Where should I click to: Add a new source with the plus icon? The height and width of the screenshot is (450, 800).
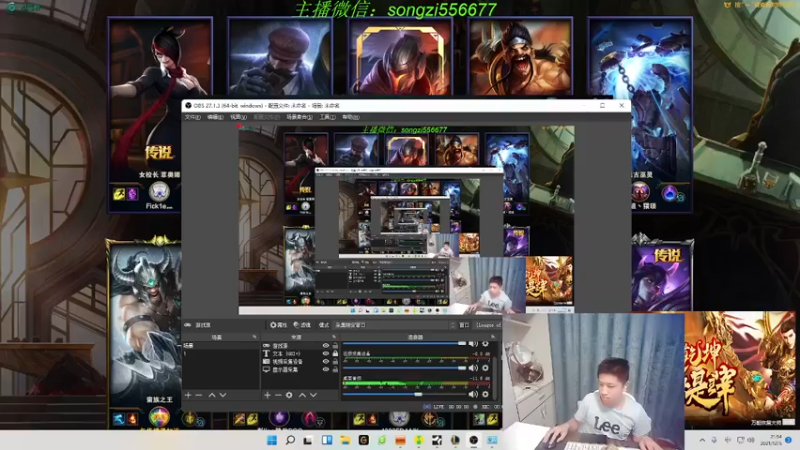click(x=267, y=395)
